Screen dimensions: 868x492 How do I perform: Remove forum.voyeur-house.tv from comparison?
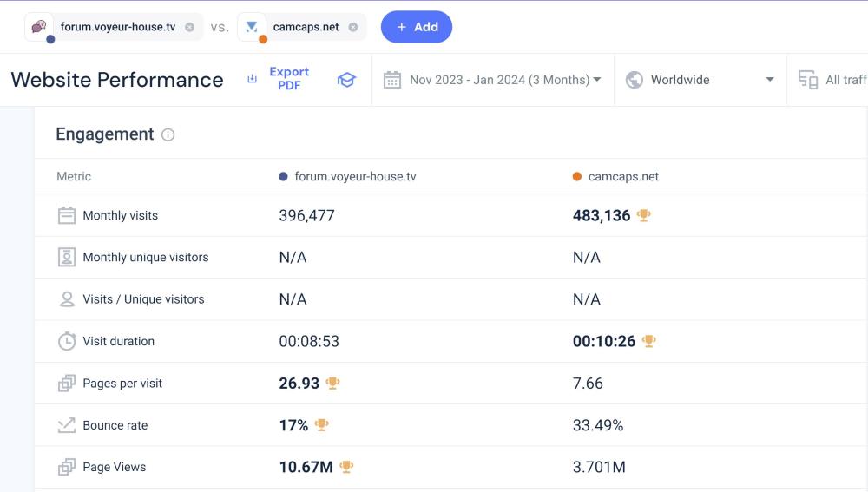(x=189, y=27)
